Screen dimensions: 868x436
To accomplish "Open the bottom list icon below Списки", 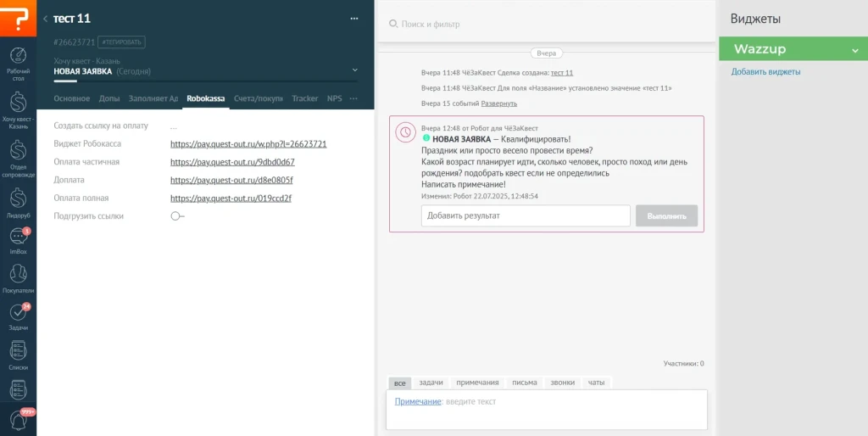I will pos(19,389).
